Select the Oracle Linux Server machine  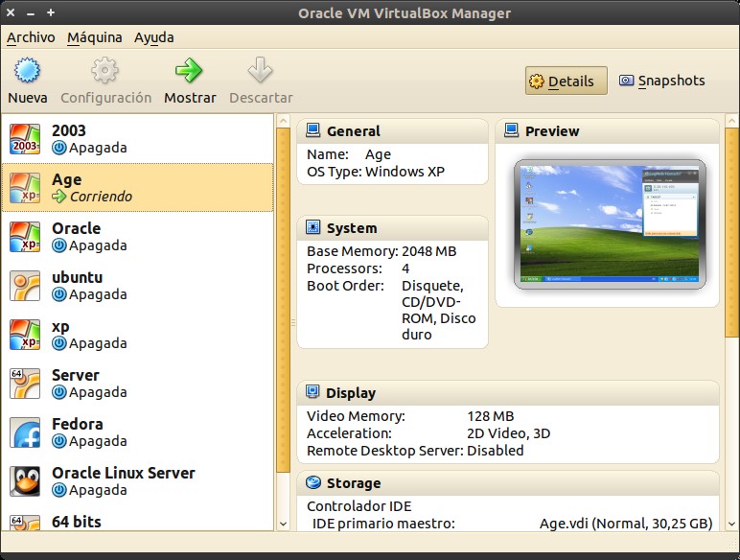[x=138, y=481]
